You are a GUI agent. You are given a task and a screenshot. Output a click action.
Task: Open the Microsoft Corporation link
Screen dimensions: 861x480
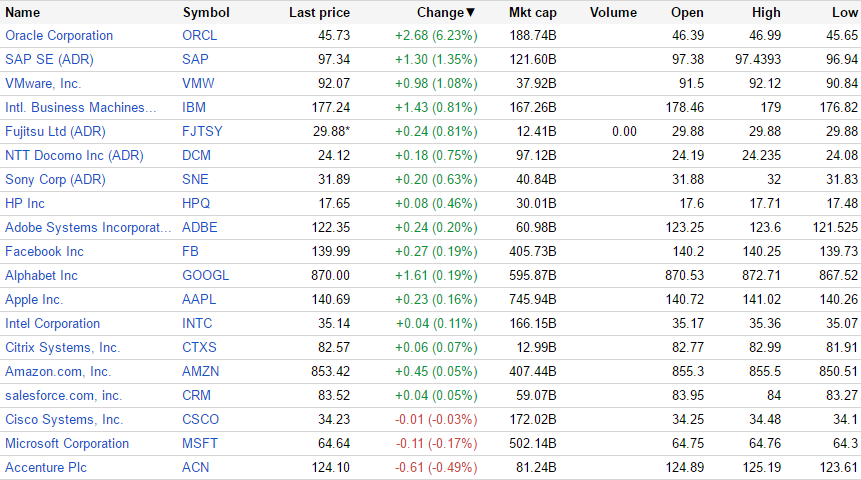[x=67, y=444]
